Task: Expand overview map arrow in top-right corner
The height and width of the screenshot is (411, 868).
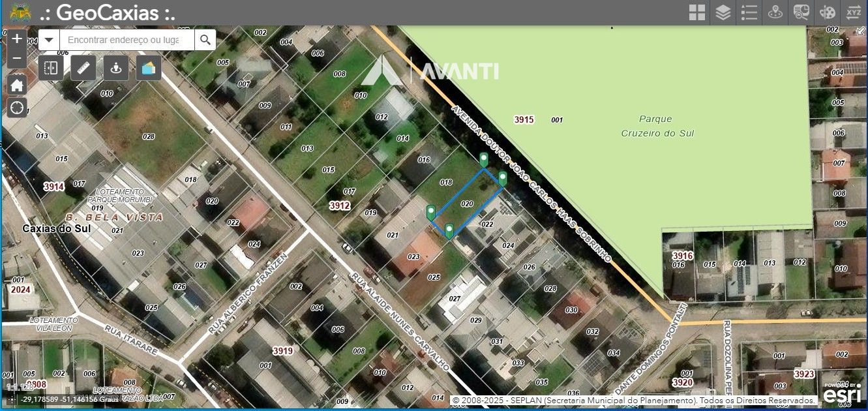Action: [860, 32]
